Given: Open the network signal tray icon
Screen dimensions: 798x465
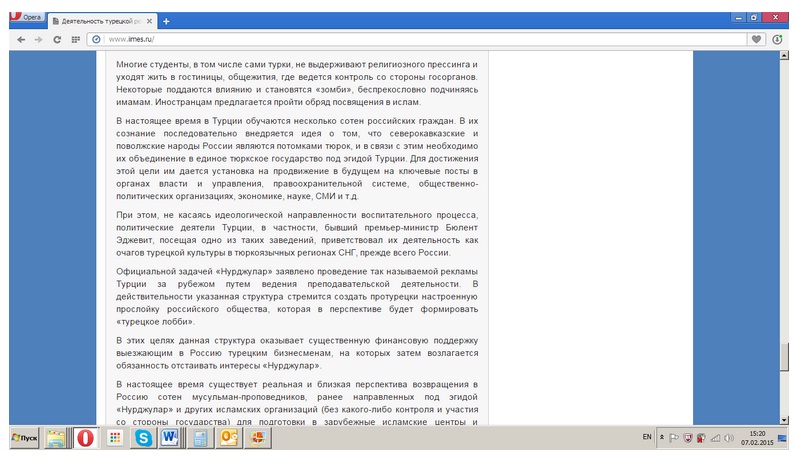Looking at the screenshot, I should pos(715,438).
